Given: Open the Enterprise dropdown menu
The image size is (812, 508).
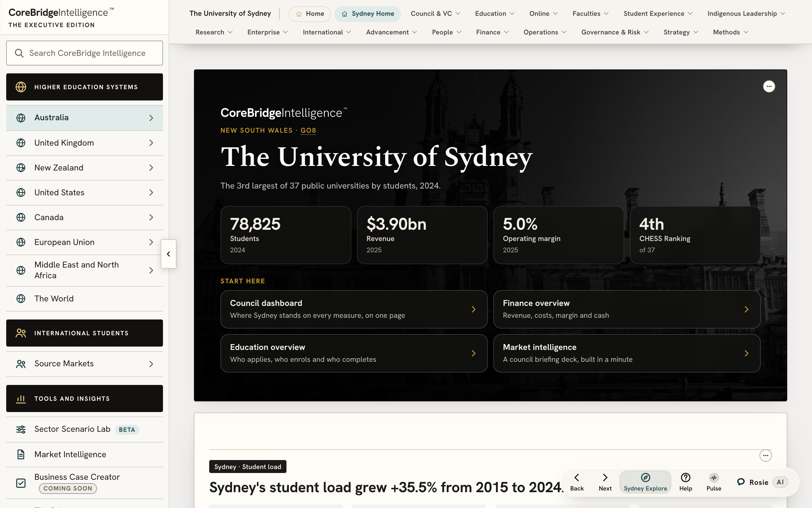Looking at the screenshot, I should [x=267, y=32].
